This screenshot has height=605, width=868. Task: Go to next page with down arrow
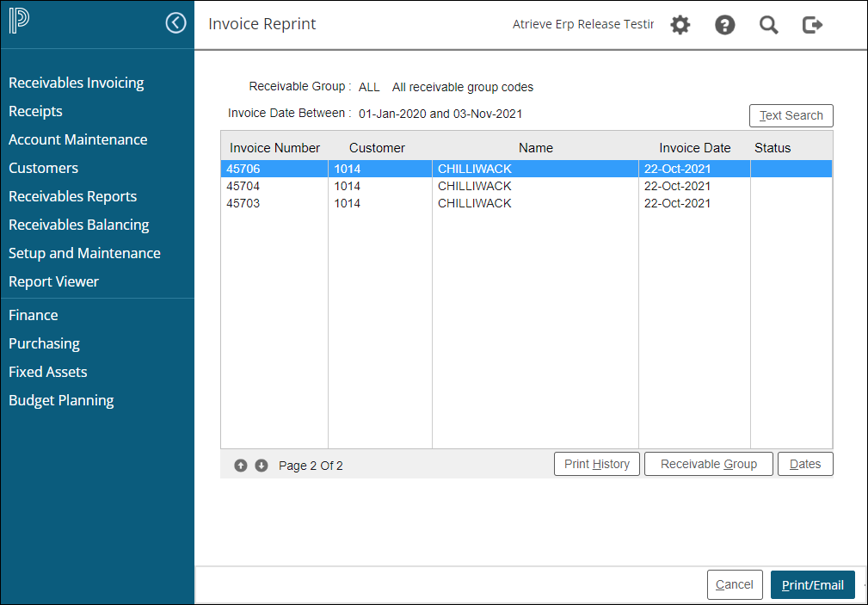pos(262,466)
